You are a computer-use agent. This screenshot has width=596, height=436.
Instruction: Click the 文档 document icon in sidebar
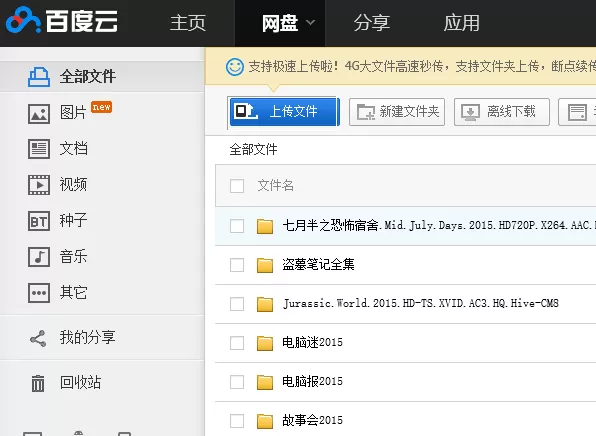point(39,149)
